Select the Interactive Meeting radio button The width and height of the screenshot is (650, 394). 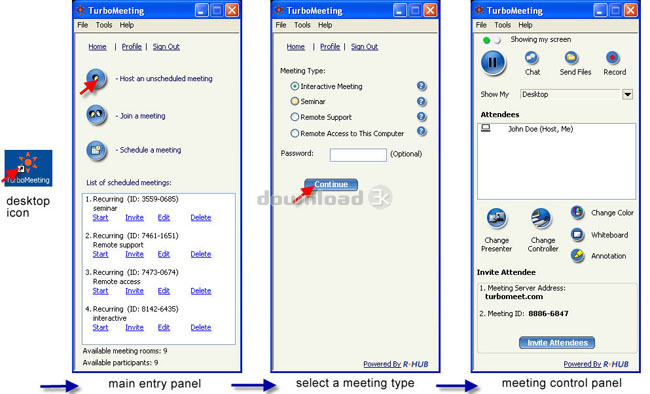[x=294, y=86]
